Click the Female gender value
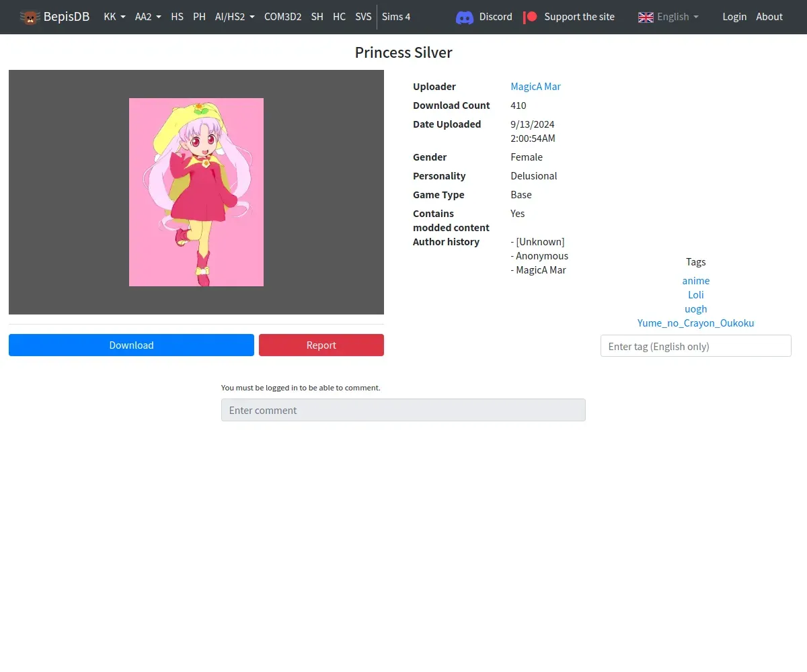This screenshot has width=807, height=672. [527, 157]
